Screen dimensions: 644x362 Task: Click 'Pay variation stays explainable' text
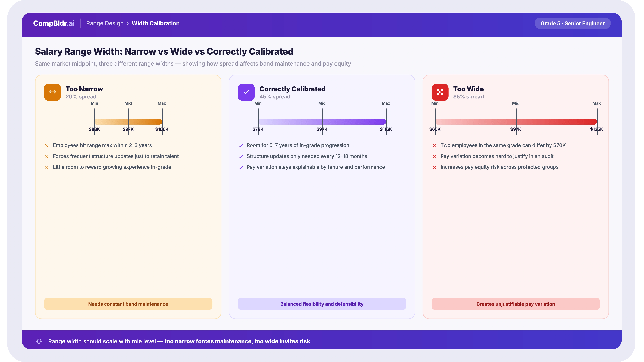click(316, 167)
